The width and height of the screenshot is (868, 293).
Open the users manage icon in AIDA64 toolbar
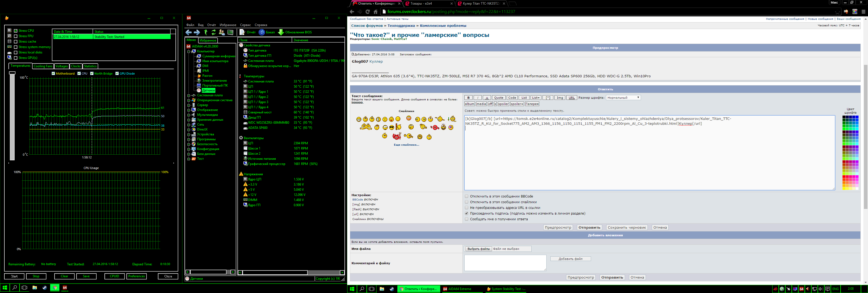coord(222,32)
